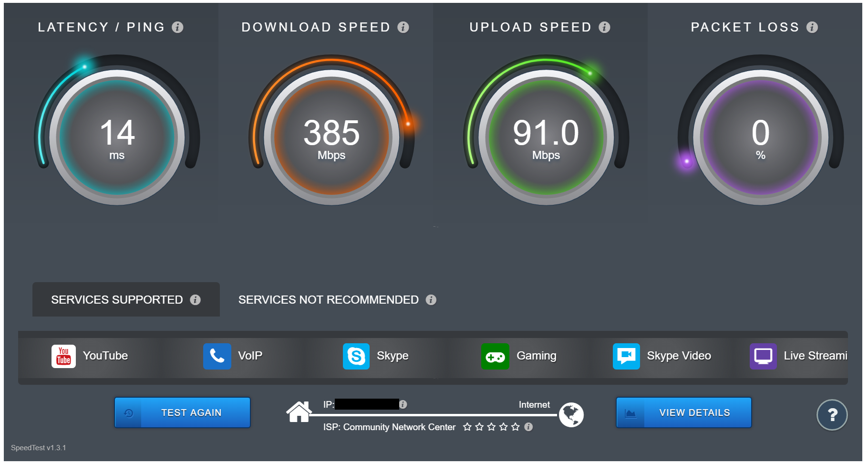The height and width of the screenshot is (465, 868).
Task: Switch to Services Supported tab
Action: [x=126, y=299]
